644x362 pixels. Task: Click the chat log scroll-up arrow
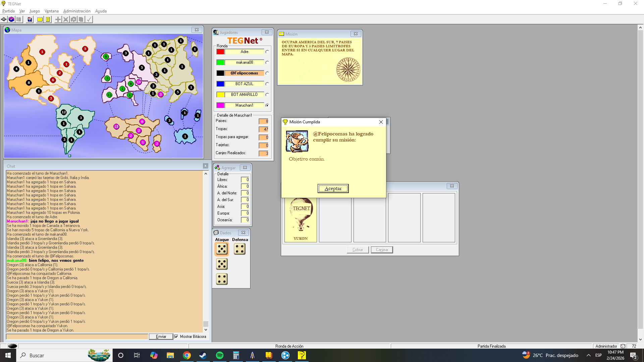click(x=206, y=174)
